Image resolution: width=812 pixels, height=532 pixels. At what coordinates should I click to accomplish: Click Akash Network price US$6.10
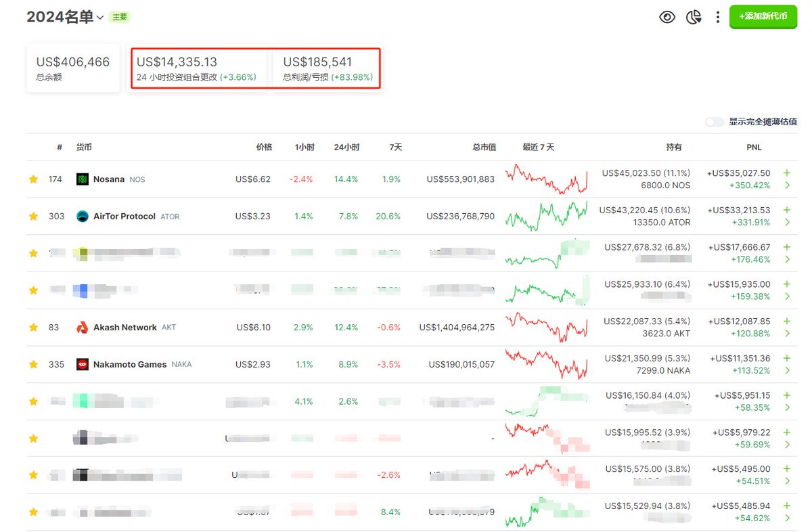[x=254, y=327]
